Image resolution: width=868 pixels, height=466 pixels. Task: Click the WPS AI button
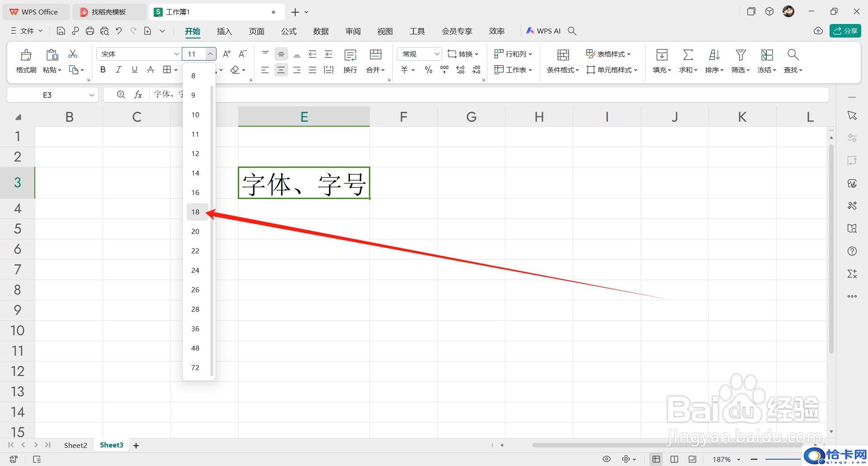coord(543,31)
